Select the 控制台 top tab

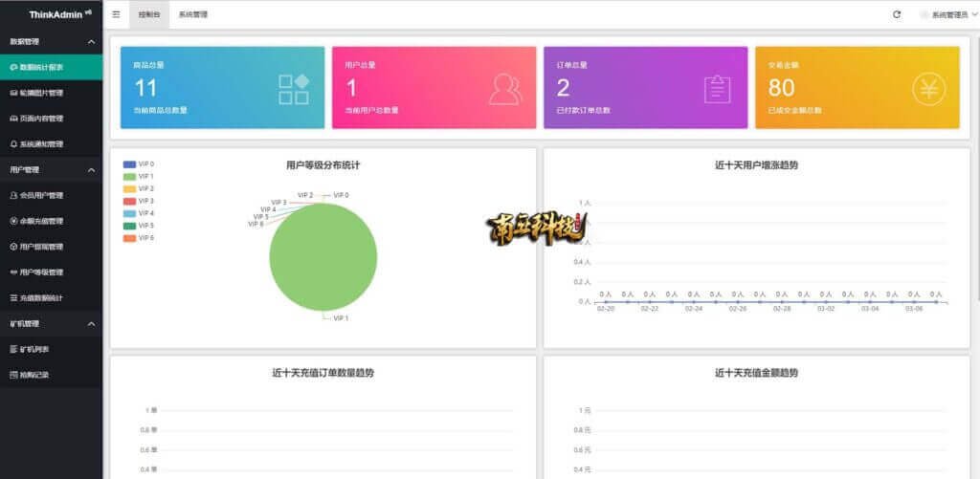coord(149,14)
